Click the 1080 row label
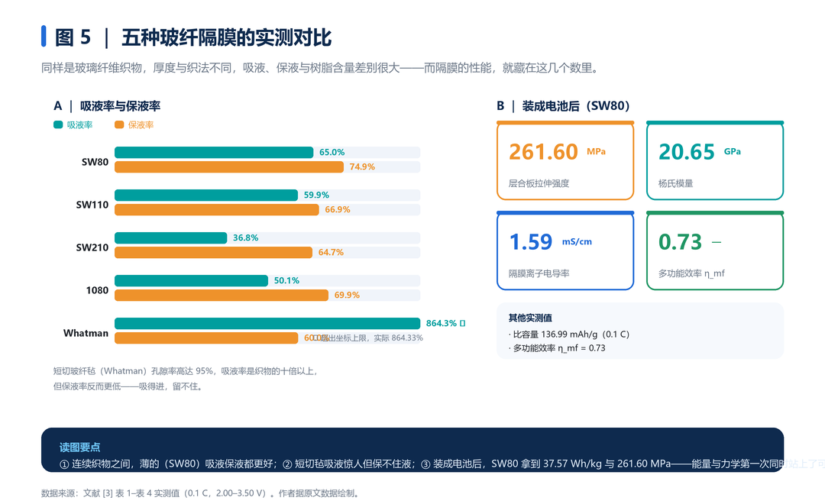 click(x=97, y=290)
